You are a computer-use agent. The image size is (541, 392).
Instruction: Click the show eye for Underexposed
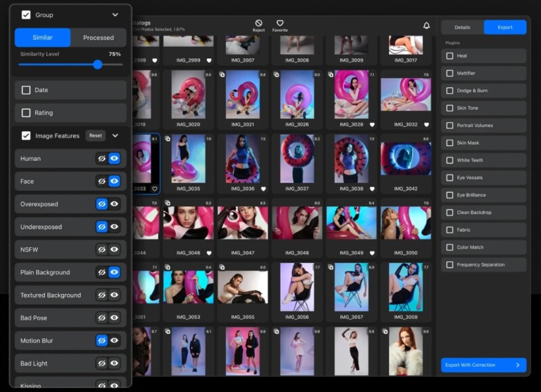pos(114,227)
